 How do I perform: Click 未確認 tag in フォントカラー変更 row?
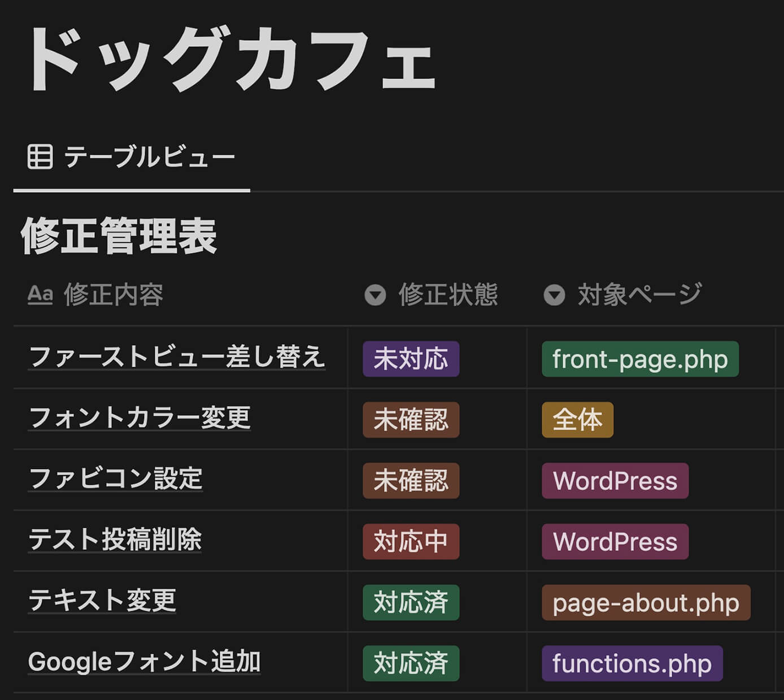pos(411,420)
